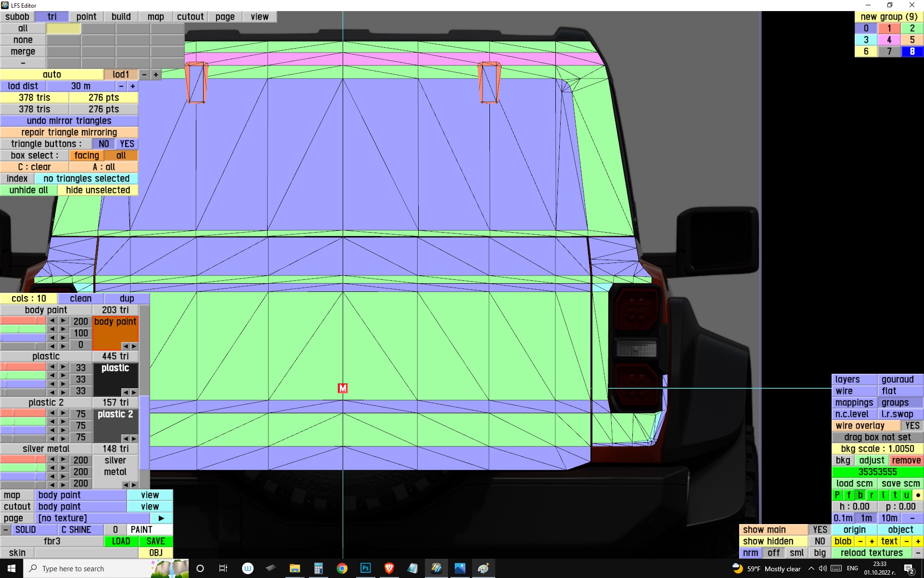This screenshot has height=578, width=924.
Task: Click repair triangle mirroring button
Action: pyautogui.click(x=69, y=132)
